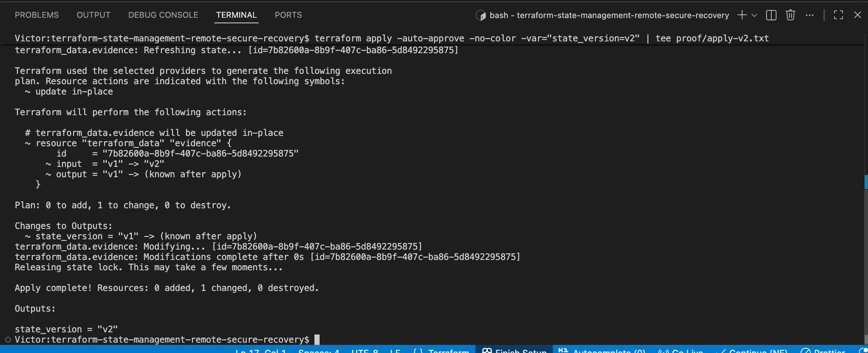Click the 'Terraform used the selected providers' line

203,71
